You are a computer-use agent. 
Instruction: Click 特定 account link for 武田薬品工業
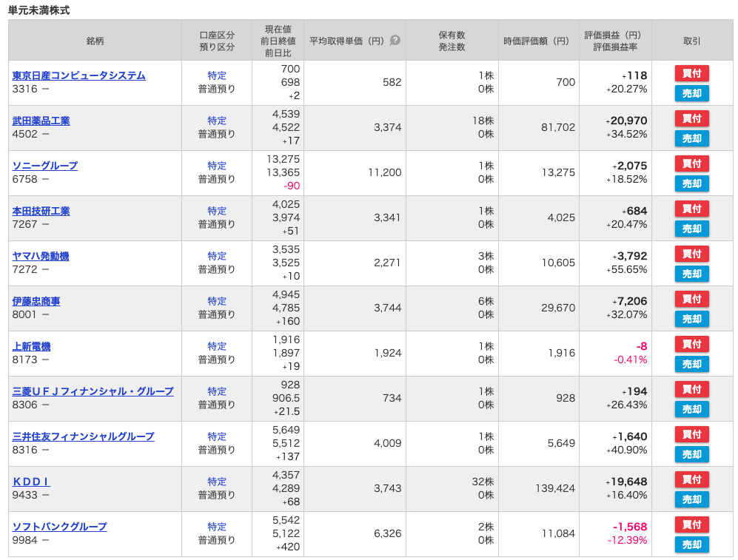pyautogui.click(x=217, y=121)
